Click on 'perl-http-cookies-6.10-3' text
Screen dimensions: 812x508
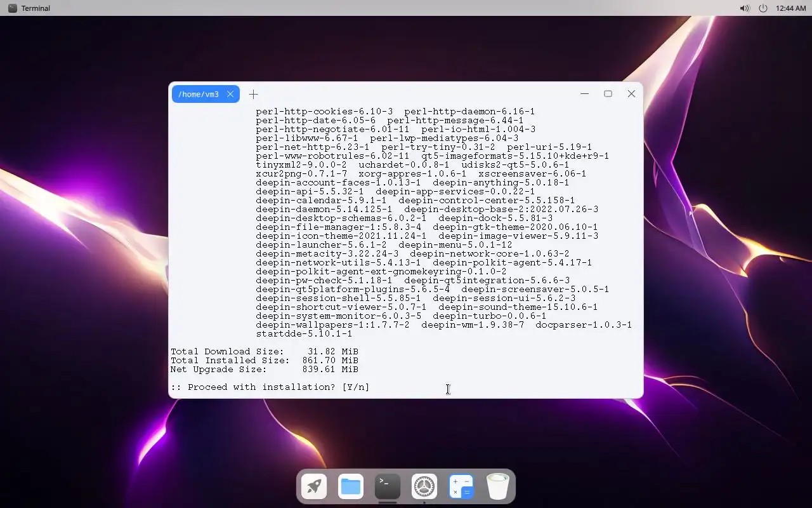tap(324, 111)
